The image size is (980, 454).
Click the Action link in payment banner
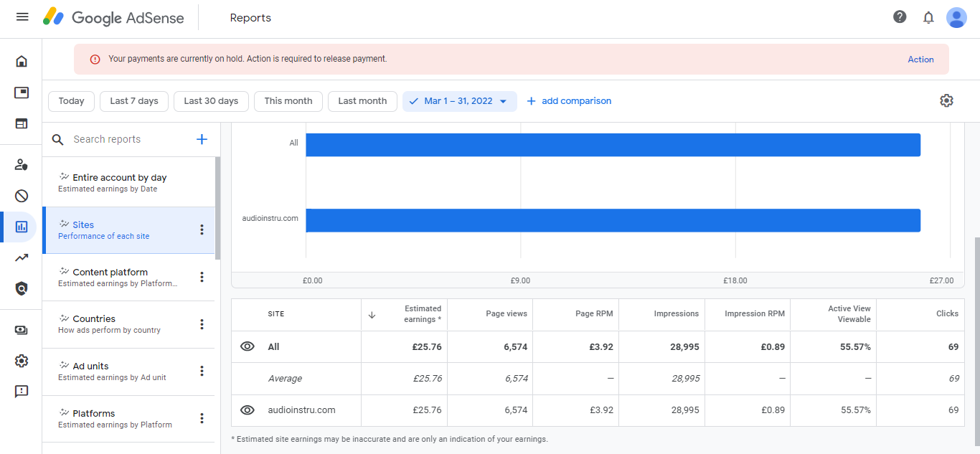tap(920, 60)
